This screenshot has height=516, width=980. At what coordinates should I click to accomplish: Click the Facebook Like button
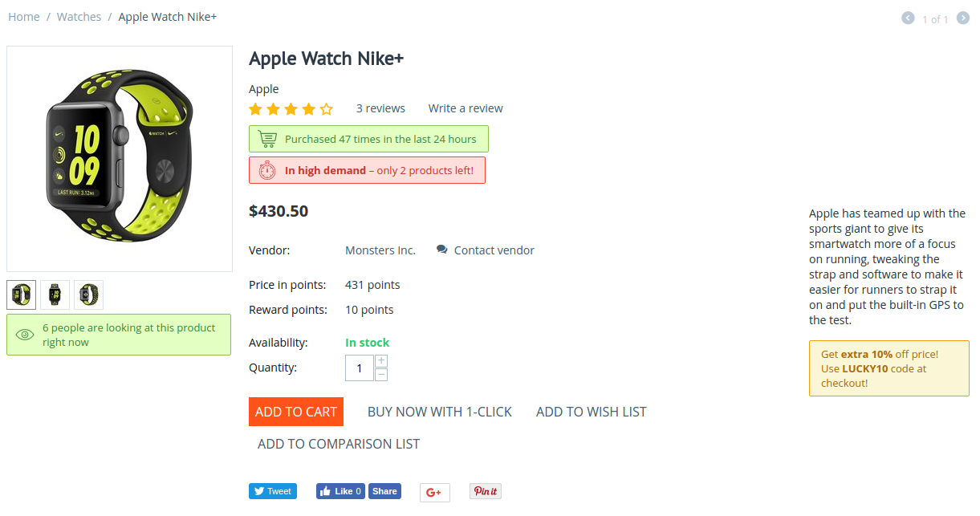[341, 491]
